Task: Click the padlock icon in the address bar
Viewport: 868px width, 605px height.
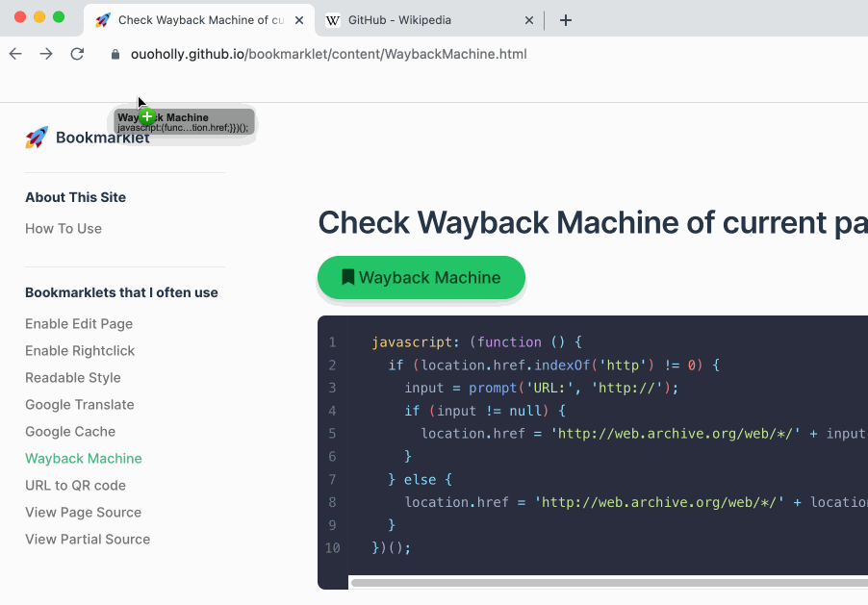Action: [115, 54]
